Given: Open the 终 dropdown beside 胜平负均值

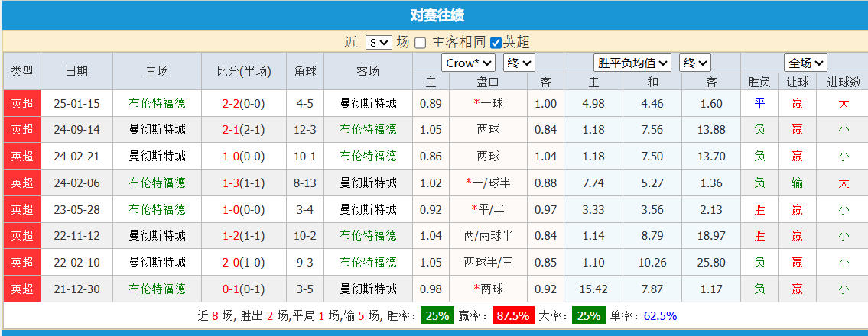Looking at the screenshot, I should pyautogui.click(x=694, y=63).
